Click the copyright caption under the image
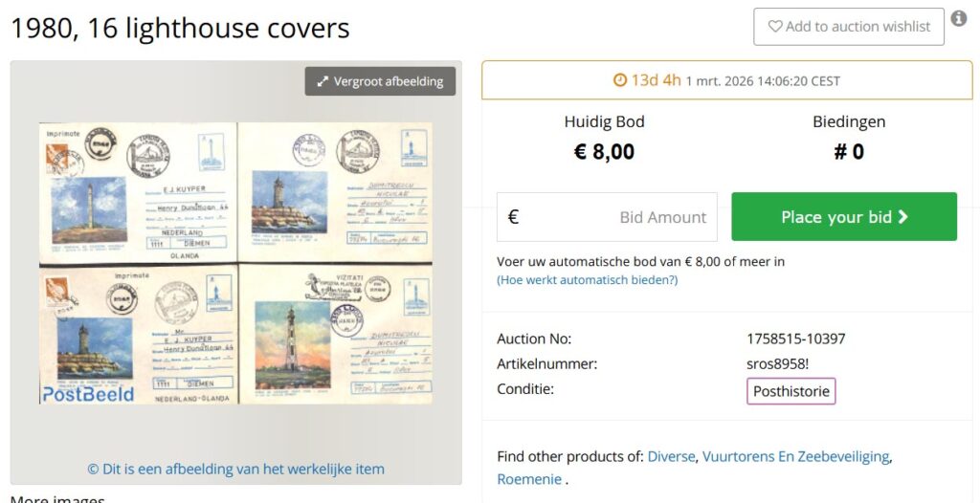Screen dimensions: 980x503 [x=235, y=469]
